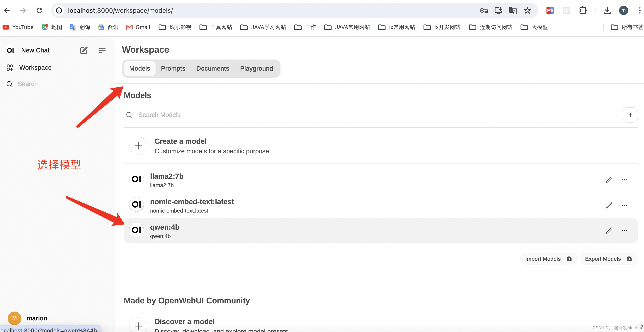
Task: Click the new chat compose icon
Action: 84,50
